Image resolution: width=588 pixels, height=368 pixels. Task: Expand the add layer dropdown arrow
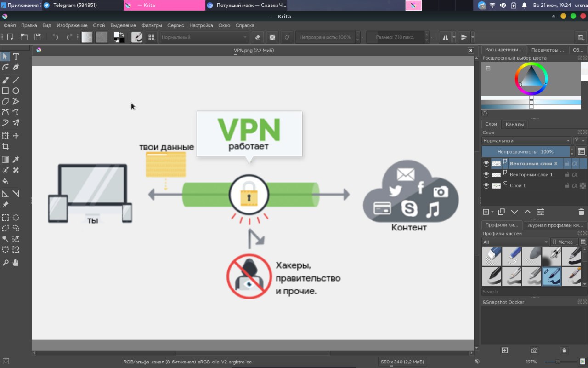point(492,212)
